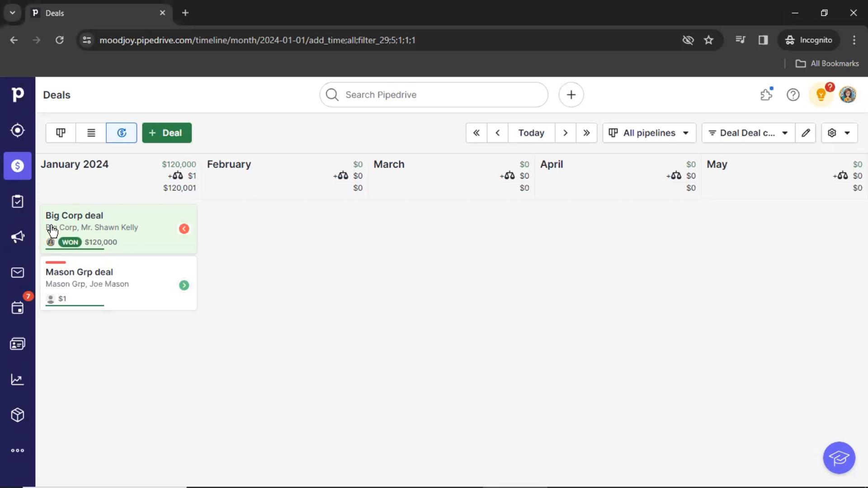This screenshot has width=868, height=488.
Task: Click the edit pencil icon toolbar
Action: pos(806,132)
